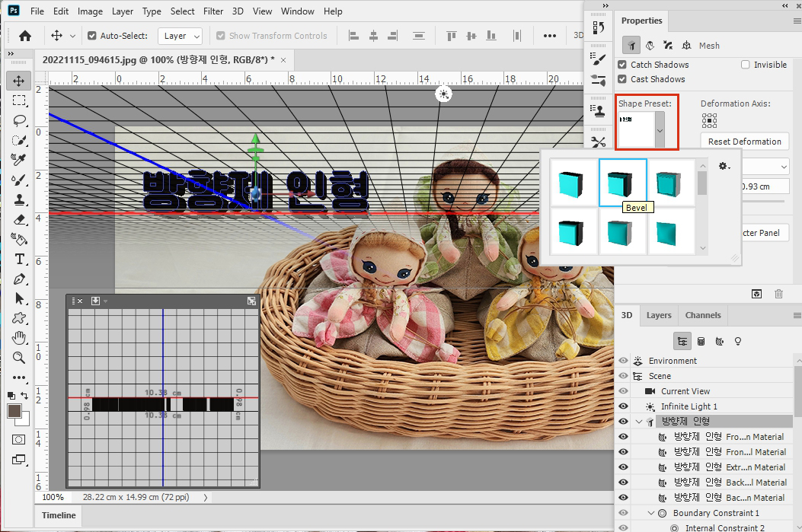This screenshot has width=802, height=532.
Task: Open the Window menu
Action: 298,11
